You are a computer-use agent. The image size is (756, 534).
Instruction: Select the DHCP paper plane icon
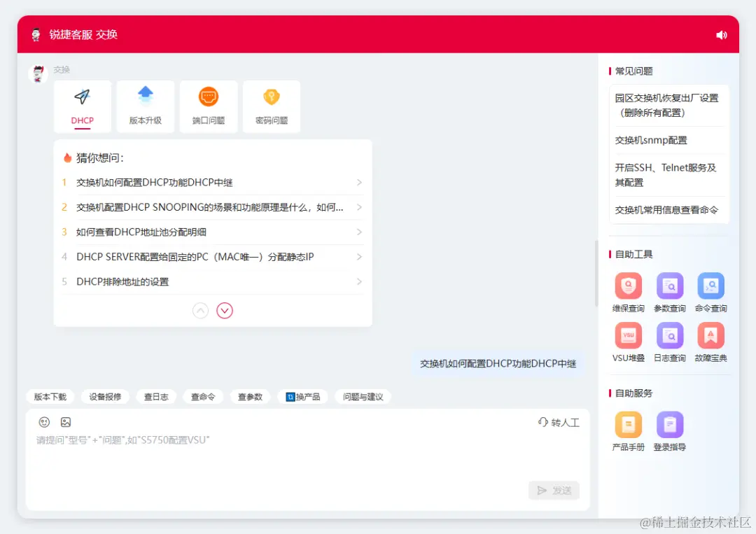click(83, 97)
